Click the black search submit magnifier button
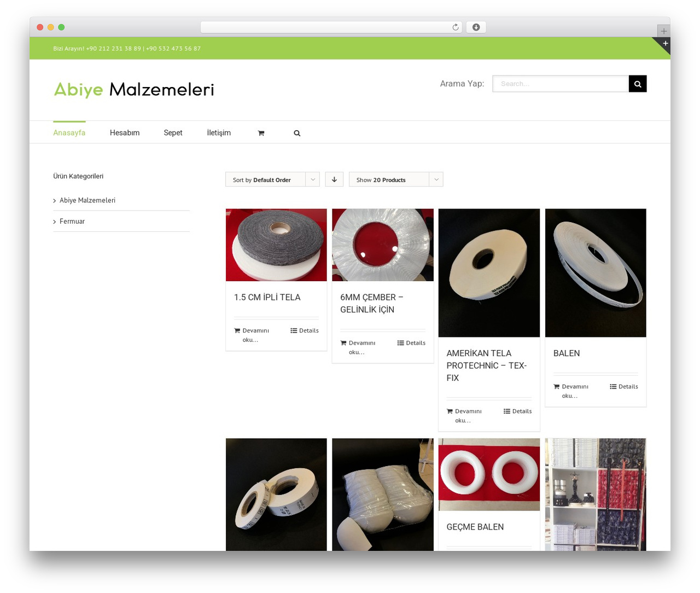The image size is (700, 593). click(x=638, y=84)
